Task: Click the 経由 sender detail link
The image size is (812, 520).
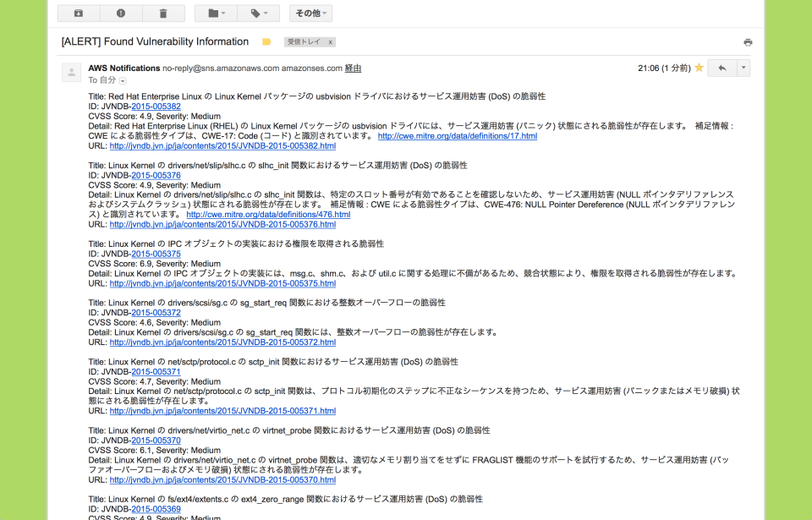Action: pos(354,67)
